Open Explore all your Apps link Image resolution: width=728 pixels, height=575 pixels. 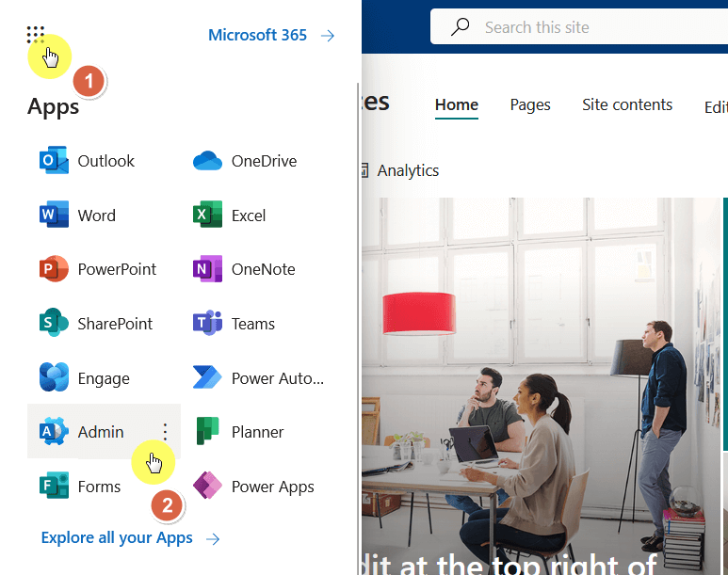[x=117, y=537]
